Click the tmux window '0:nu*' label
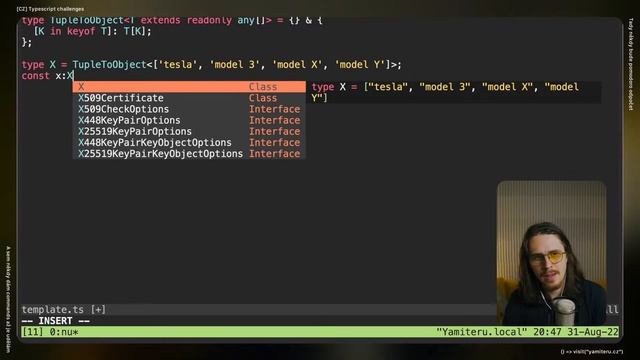This screenshot has height=360, width=640. pos(64,332)
